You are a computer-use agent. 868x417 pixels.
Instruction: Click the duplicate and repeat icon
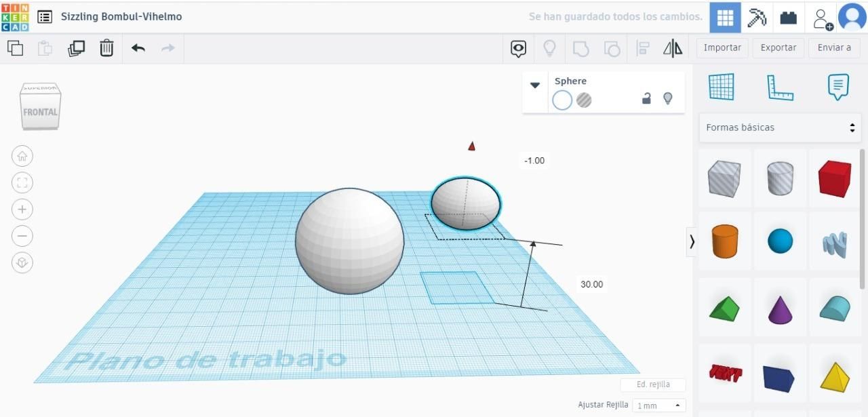click(x=76, y=48)
